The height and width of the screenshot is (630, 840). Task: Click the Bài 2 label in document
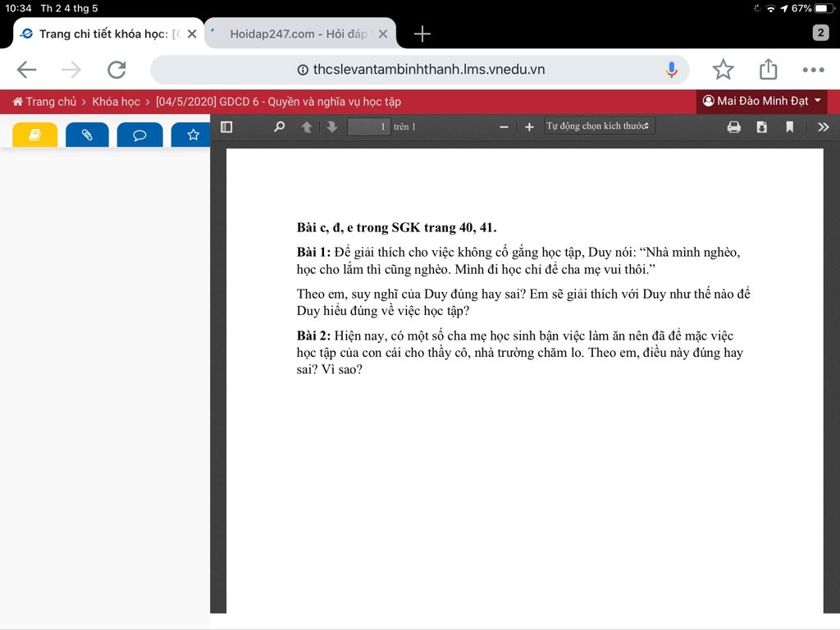tap(314, 336)
